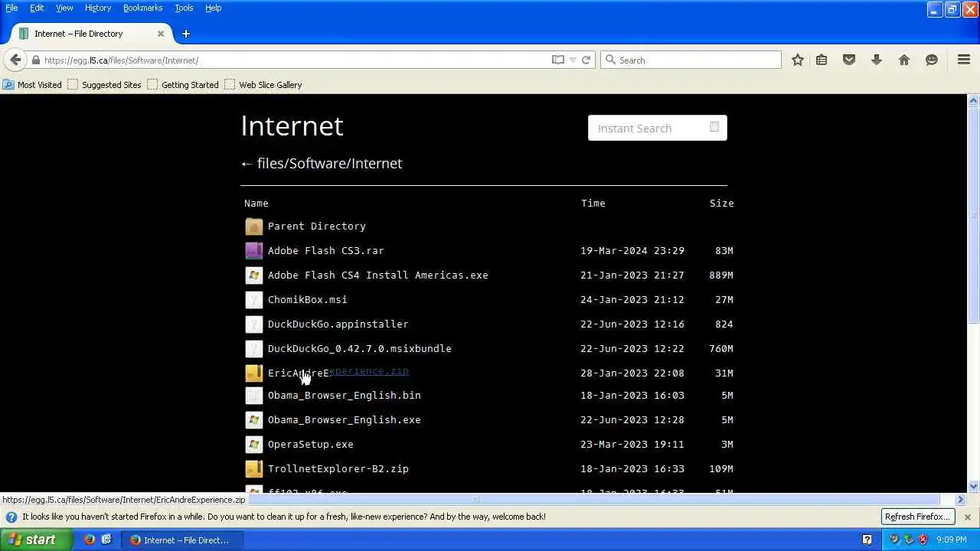Open the Downloads arrow icon
Screen dimensions: 980x551
(877, 60)
